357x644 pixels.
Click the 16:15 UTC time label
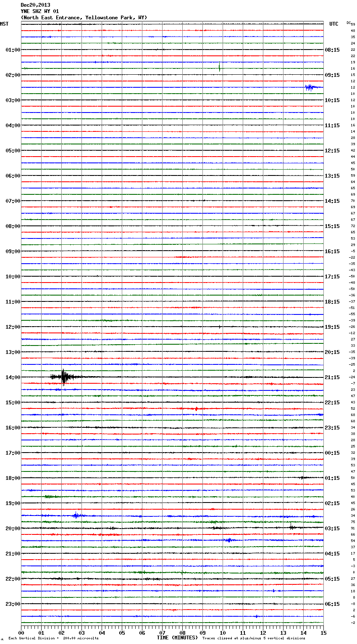pos(332,251)
